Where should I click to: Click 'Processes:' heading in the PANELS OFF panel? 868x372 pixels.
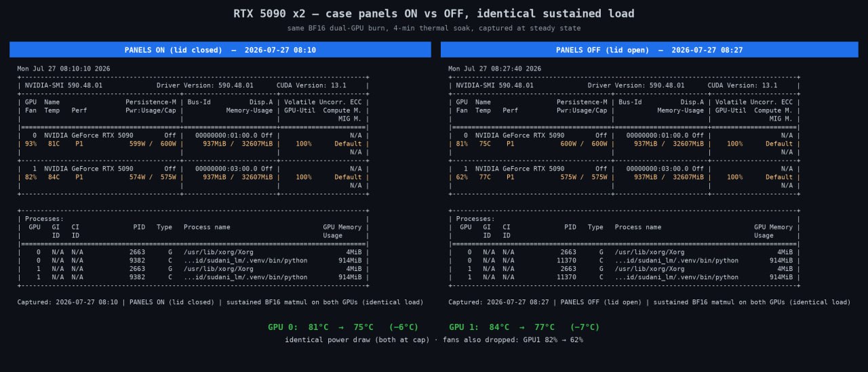475,219
